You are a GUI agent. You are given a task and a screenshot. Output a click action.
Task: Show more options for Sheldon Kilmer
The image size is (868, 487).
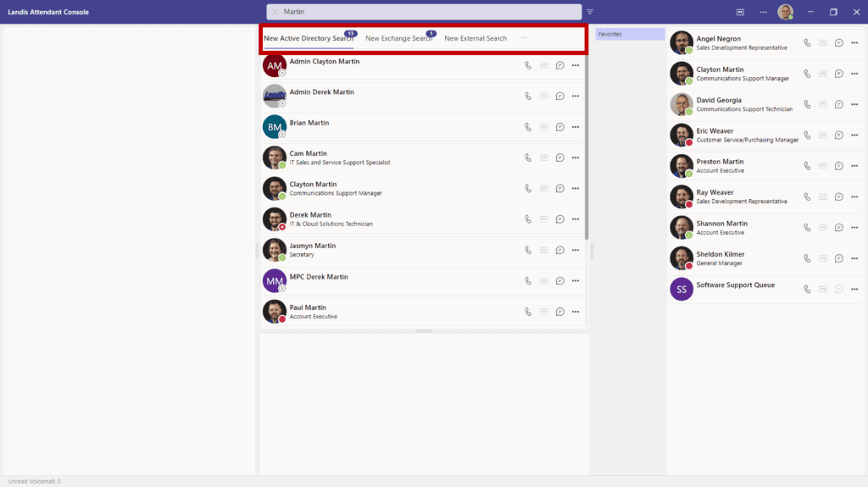854,258
